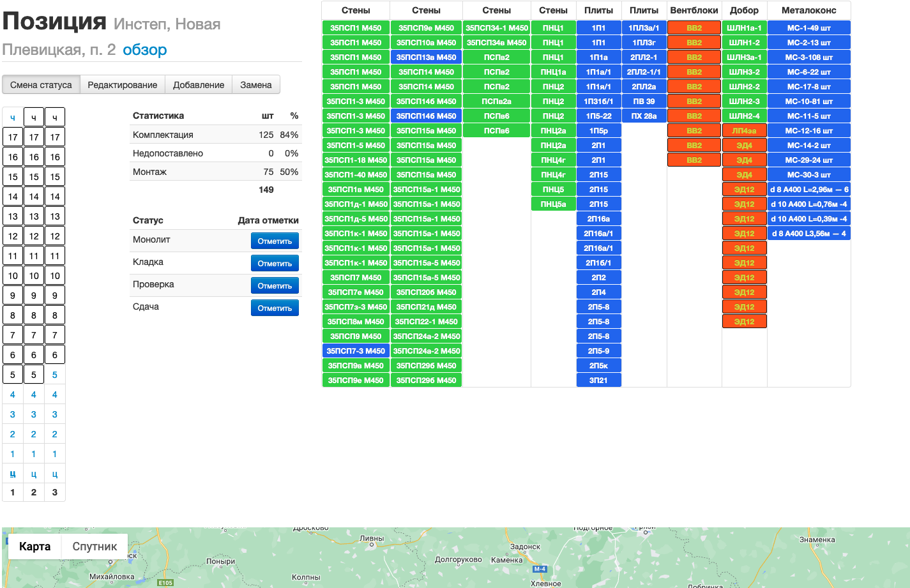Click the Смена статуса tab
Screen dimensions: 910x588
[41, 85]
